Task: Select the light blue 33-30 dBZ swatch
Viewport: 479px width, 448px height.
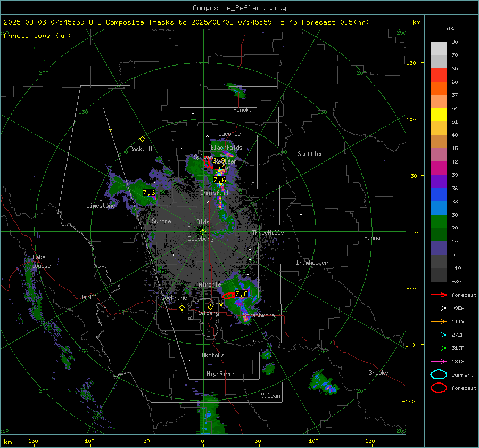Action: click(x=439, y=208)
